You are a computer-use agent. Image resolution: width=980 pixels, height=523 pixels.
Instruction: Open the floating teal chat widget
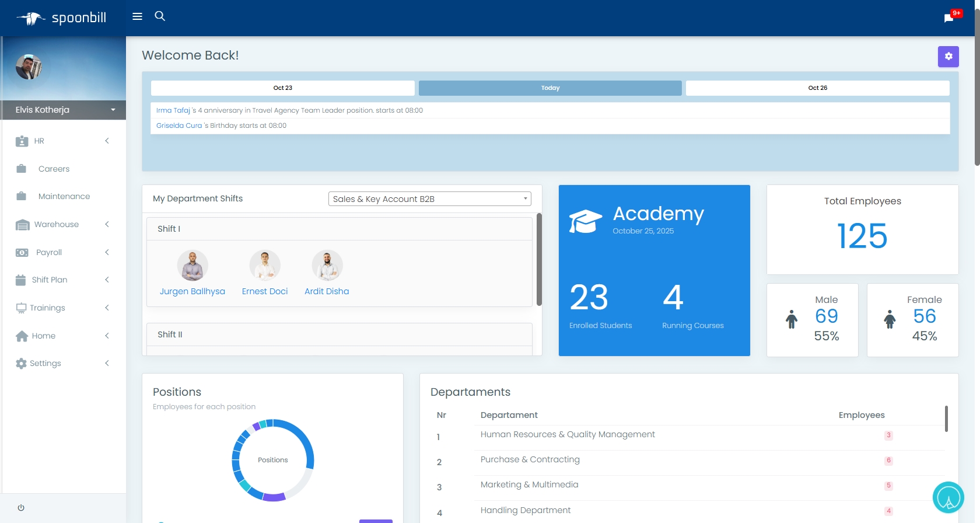(949, 497)
